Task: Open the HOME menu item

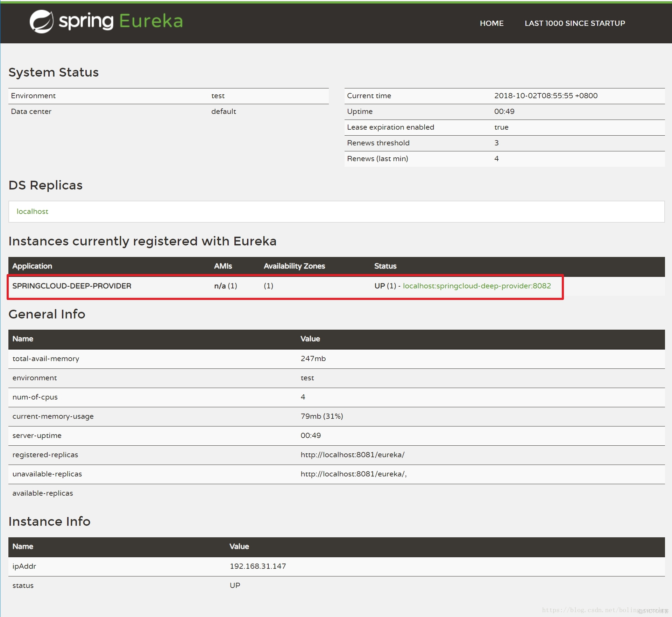Action: tap(491, 23)
